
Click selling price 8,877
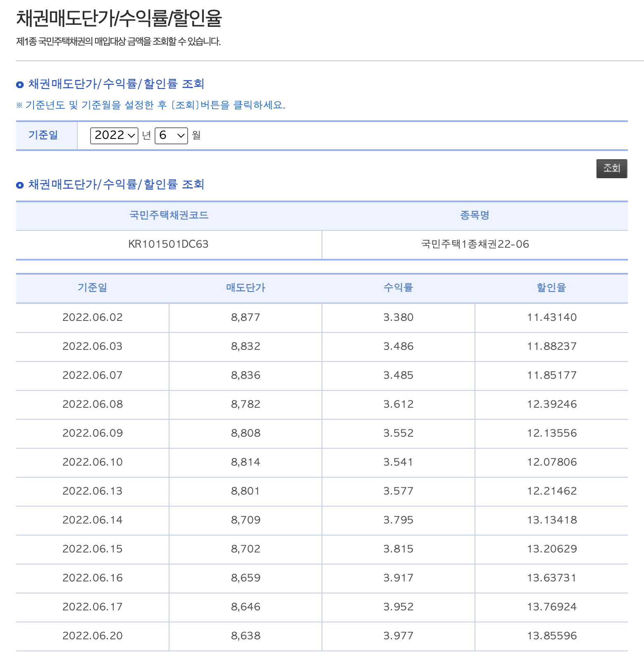click(246, 318)
